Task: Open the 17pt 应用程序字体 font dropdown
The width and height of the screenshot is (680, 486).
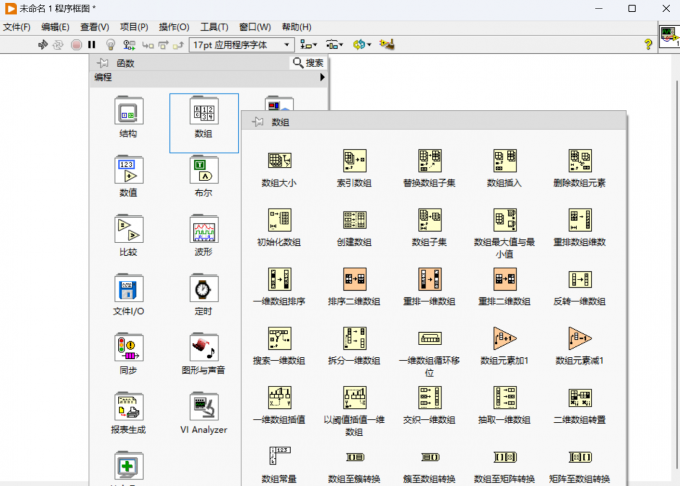Action: tap(242, 45)
